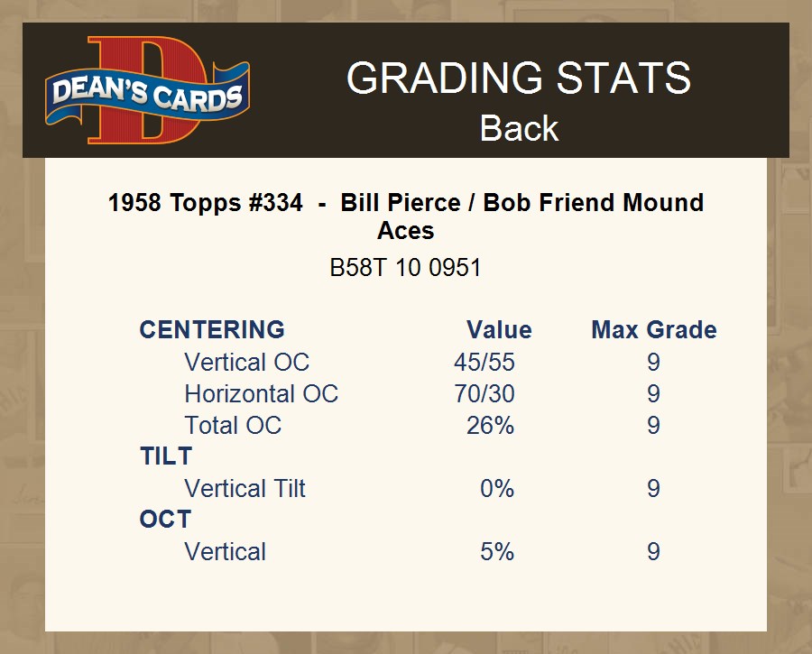Select the Horizontal OC row label
812x654 pixels.
point(261,394)
